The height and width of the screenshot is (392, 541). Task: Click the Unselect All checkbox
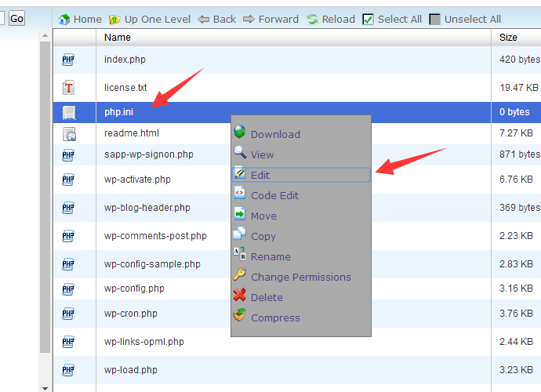point(435,19)
